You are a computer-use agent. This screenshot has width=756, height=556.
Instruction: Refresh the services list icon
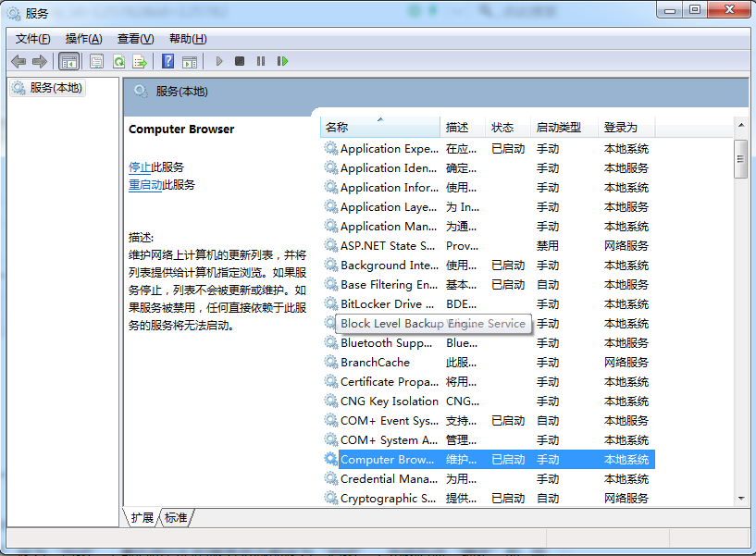tap(118, 61)
